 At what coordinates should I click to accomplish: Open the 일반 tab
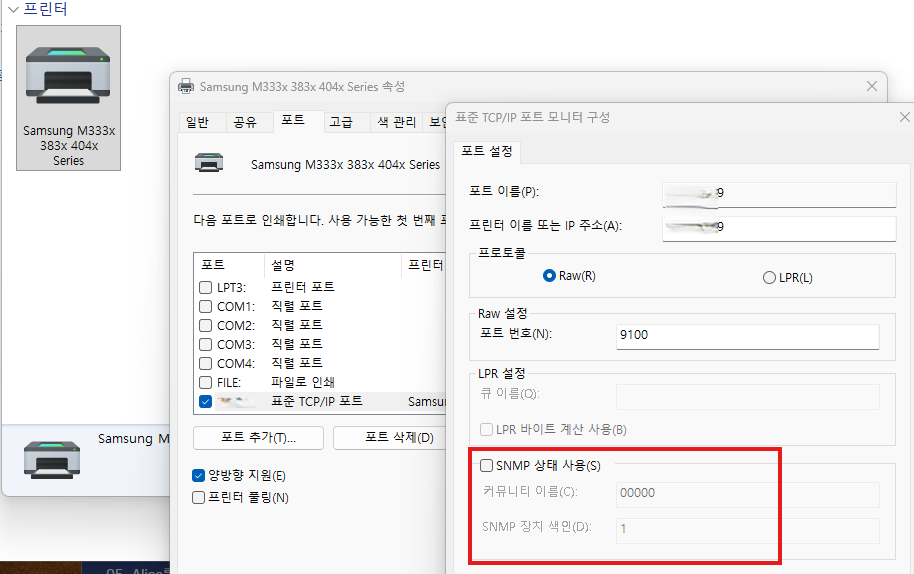pyautogui.click(x=197, y=122)
